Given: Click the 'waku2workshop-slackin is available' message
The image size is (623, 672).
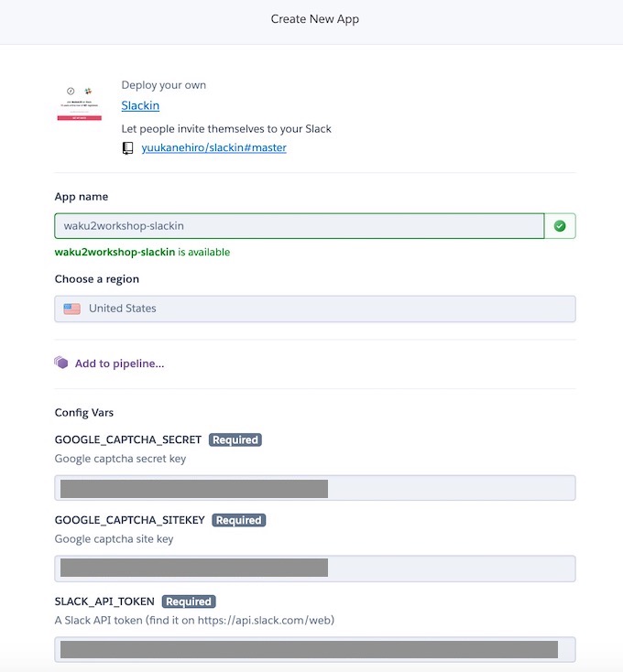Looking at the screenshot, I should click(x=142, y=252).
